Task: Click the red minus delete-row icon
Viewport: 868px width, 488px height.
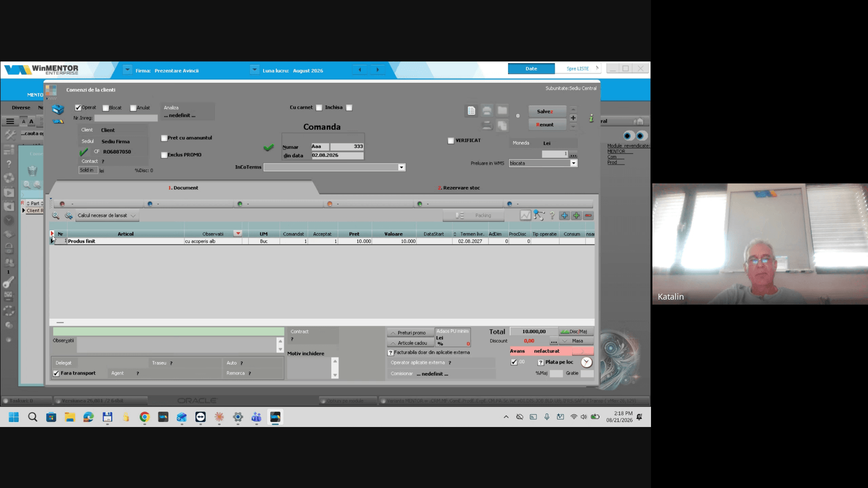Action: [x=588, y=216]
